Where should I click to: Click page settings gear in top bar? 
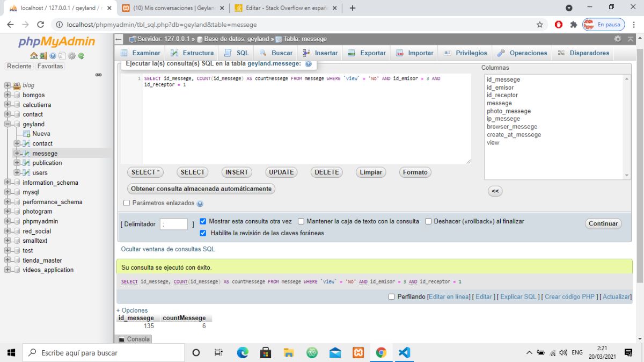618,39
